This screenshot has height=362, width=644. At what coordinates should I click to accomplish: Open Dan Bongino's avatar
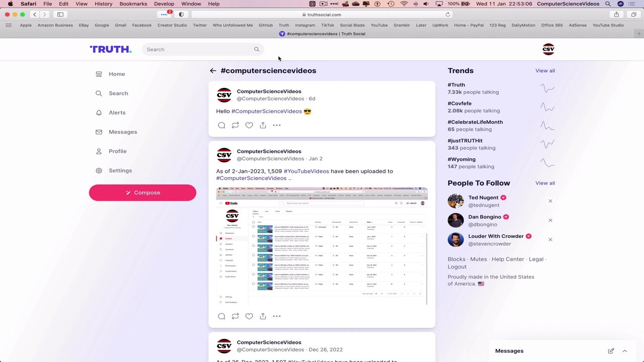[456, 220]
